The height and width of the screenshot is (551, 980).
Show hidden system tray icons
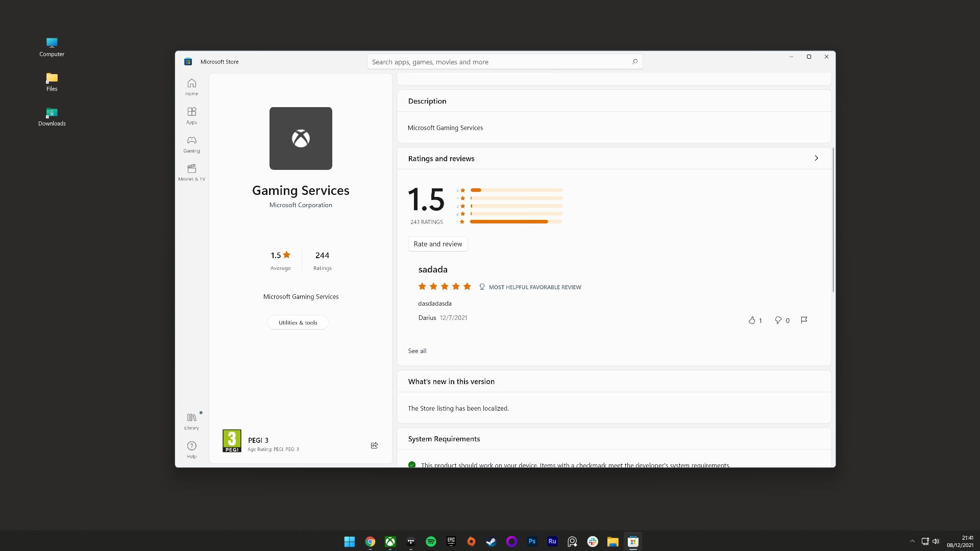[x=912, y=541]
